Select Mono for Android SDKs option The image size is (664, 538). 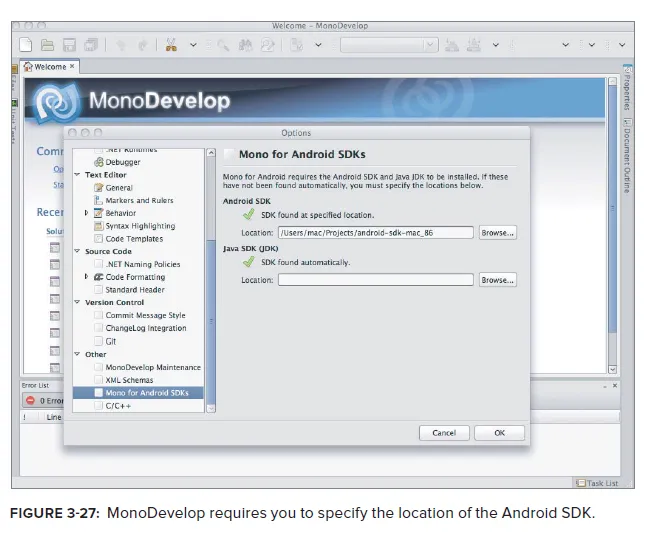click(x=138, y=393)
